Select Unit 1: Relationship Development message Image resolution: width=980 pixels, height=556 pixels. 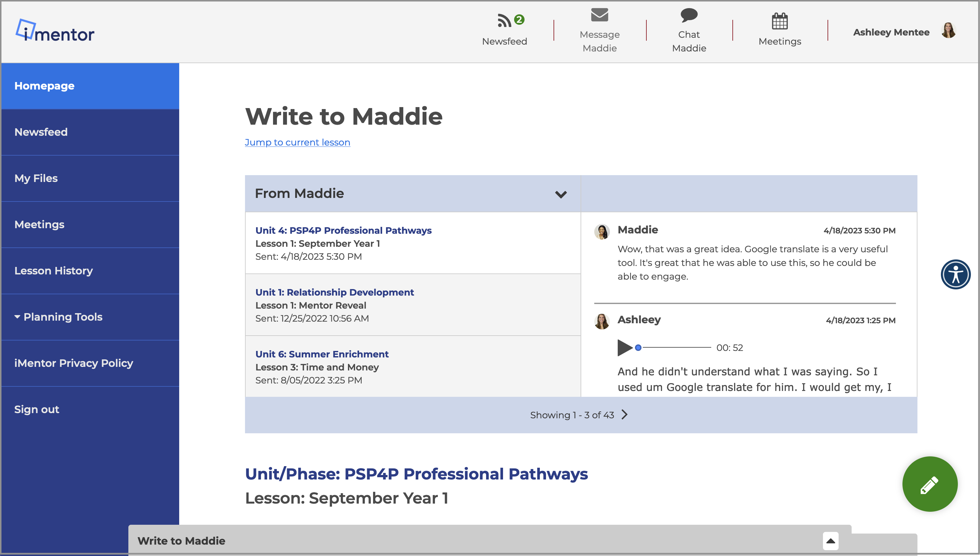click(334, 293)
